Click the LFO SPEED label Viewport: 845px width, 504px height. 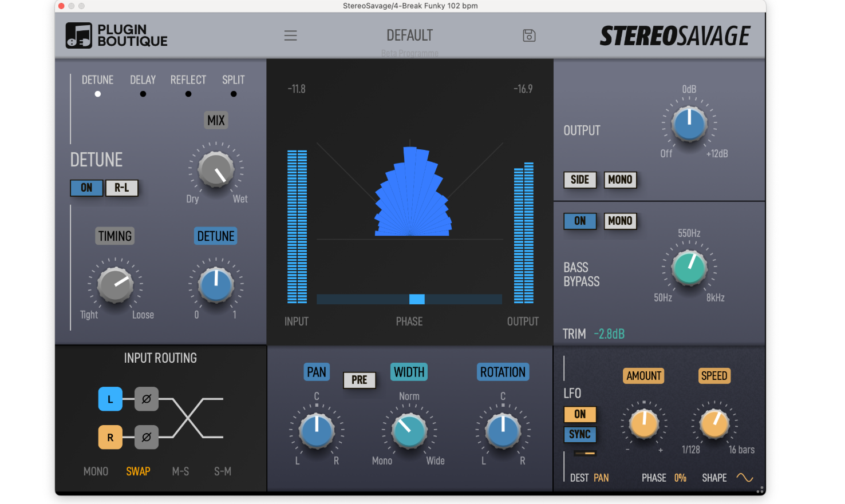pos(714,376)
